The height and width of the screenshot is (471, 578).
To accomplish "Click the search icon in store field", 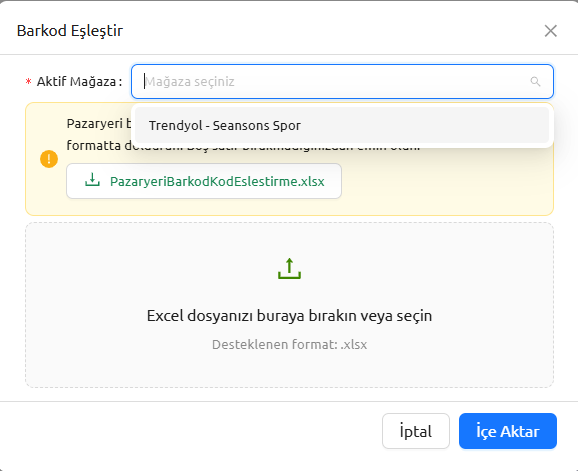I will click(535, 81).
